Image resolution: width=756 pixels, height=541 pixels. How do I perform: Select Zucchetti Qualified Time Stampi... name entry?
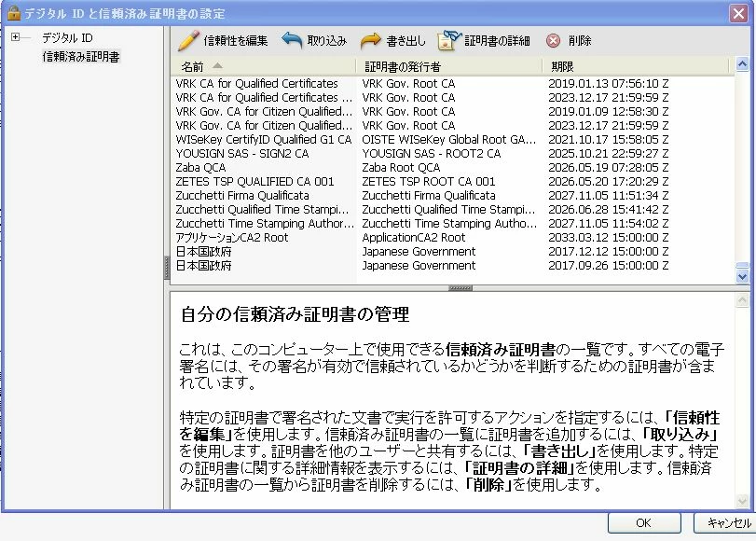[x=262, y=210]
